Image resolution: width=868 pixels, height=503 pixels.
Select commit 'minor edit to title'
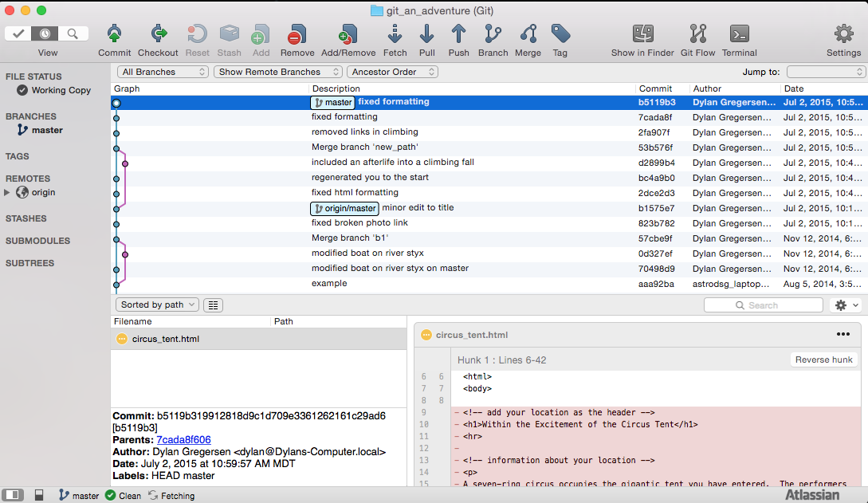(489, 208)
